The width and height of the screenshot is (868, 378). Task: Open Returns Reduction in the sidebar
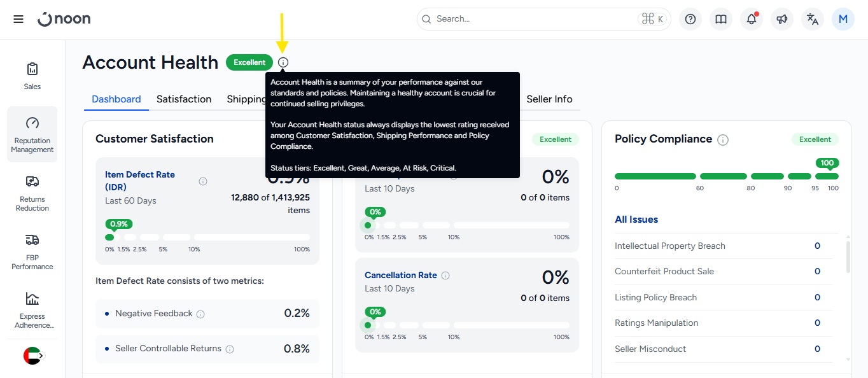click(32, 193)
